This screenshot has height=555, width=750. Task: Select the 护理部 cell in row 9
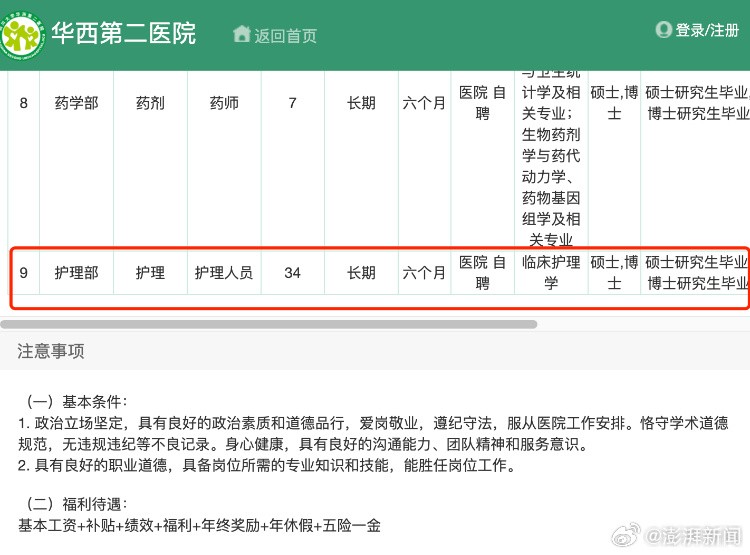coord(76,272)
